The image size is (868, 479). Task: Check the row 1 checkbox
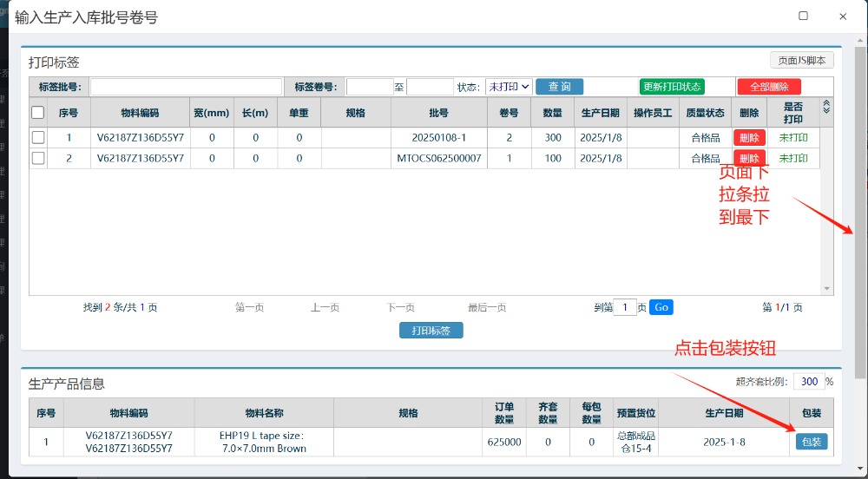click(x=38, y=137)
